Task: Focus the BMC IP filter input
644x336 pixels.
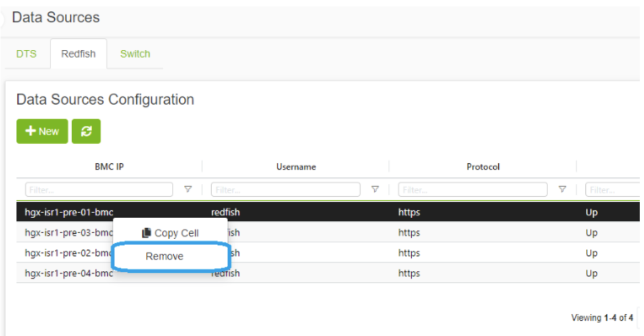Action: click(99, 190)
